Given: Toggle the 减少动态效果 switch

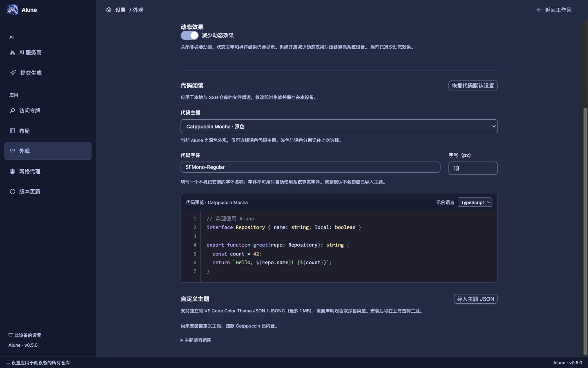Looking at the screenshot, I should [189, 36].
